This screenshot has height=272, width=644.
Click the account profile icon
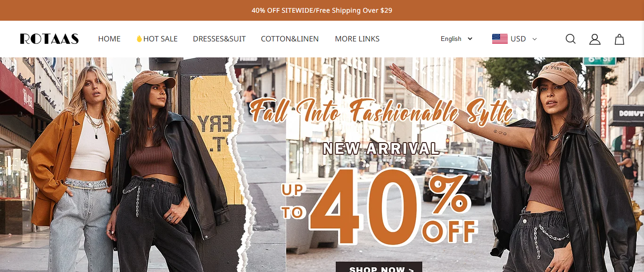click(595, 39)
